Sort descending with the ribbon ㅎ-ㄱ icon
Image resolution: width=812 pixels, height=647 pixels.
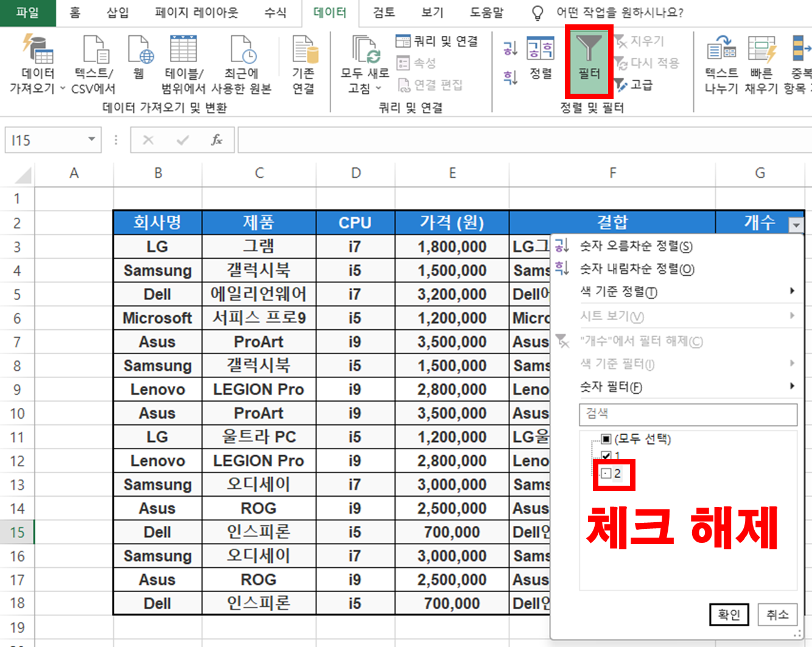510,77
